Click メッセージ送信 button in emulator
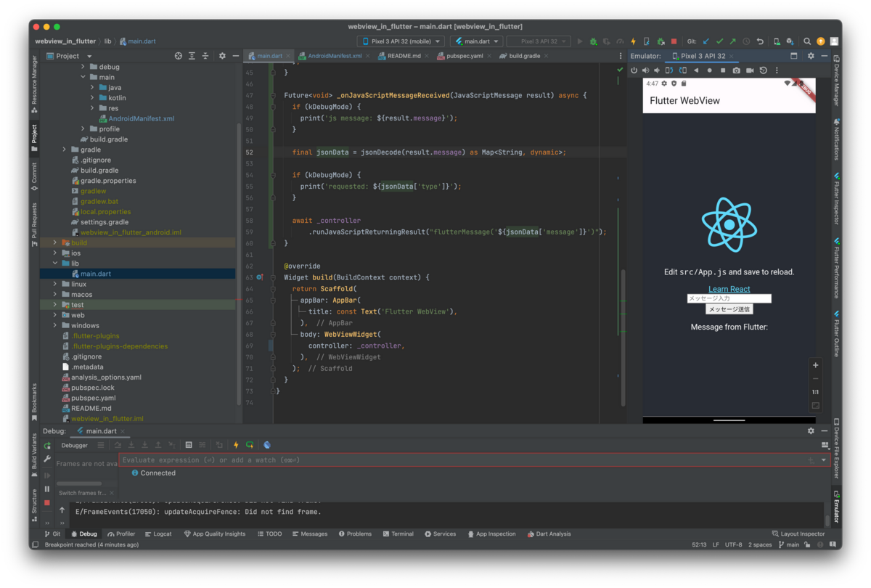Image resolution: width=871 pixels, height=588 pixels. click(729, 309)
